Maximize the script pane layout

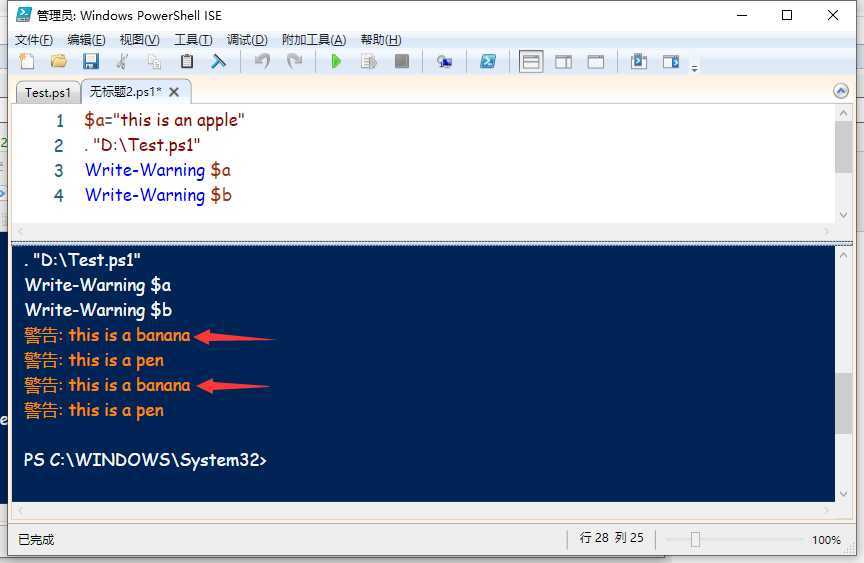596,62
